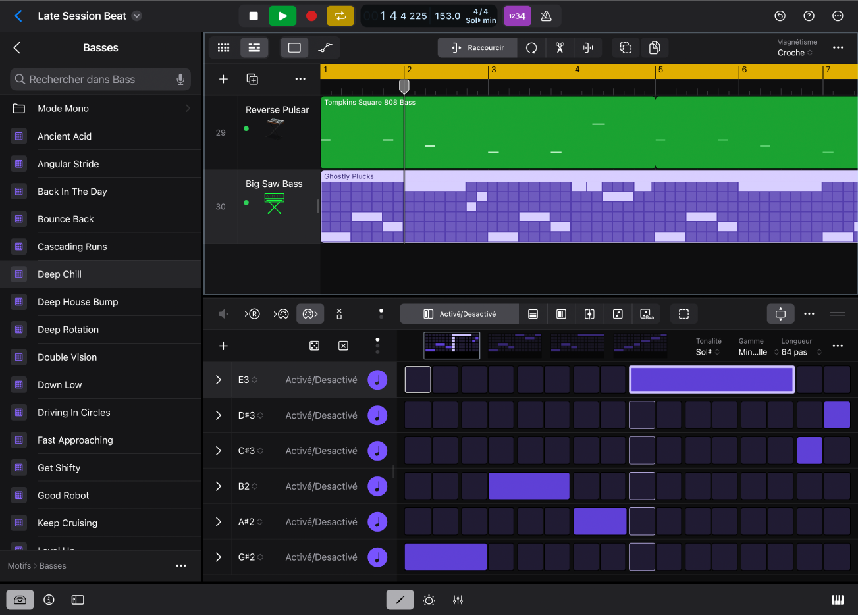Select the Tompkins Square 808 Bass region
Screen dimensions: 858x616
tap(488, 132)
